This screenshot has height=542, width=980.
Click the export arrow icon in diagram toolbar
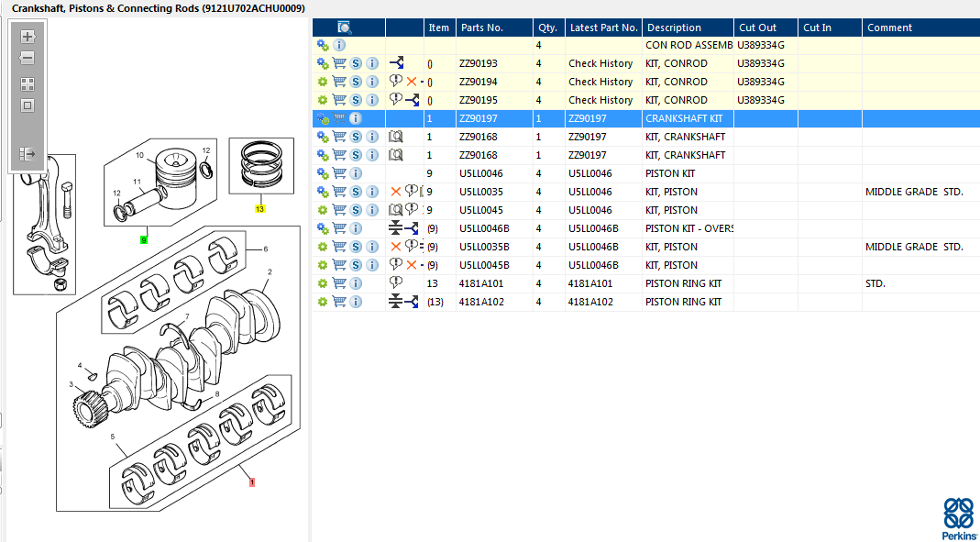(28, 154)
